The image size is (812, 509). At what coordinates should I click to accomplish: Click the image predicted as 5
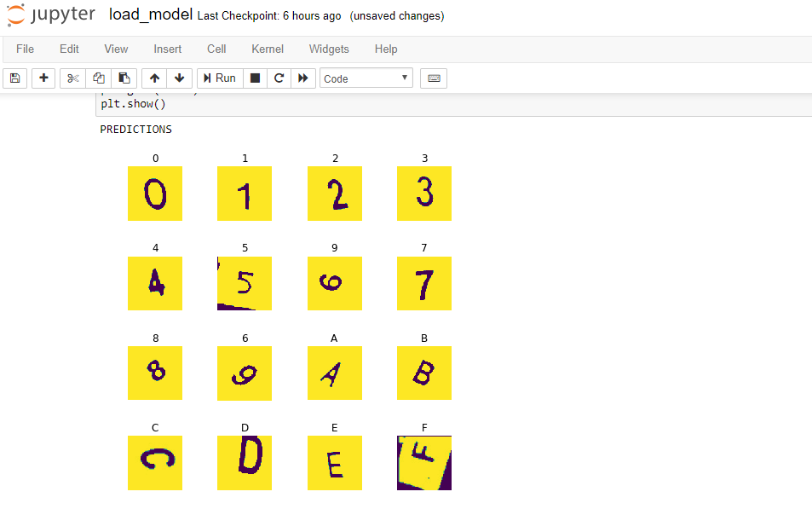(245, 284)
